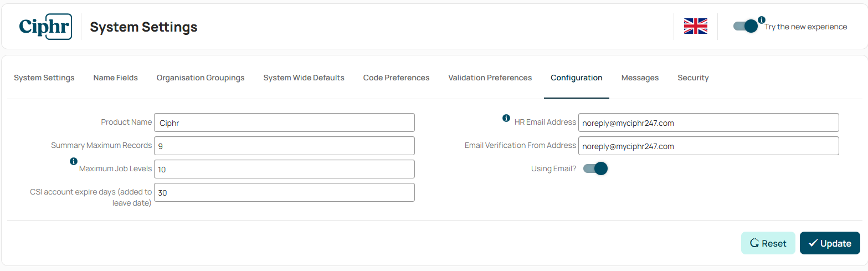Click info icon next to Maximum Job Levels

point(74,161)
